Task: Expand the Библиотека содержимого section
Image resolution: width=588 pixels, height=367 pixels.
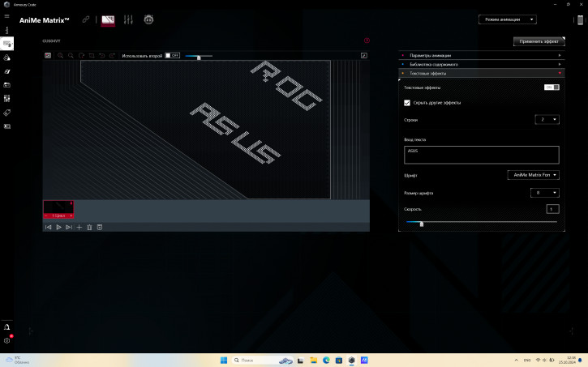Action: pos(482,65)
